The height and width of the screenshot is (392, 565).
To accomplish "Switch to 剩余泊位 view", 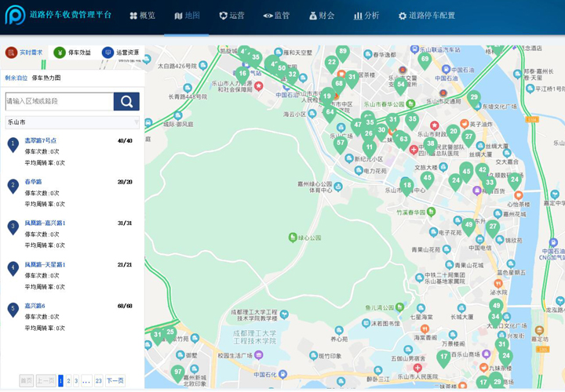I will (x=16, y=78).
